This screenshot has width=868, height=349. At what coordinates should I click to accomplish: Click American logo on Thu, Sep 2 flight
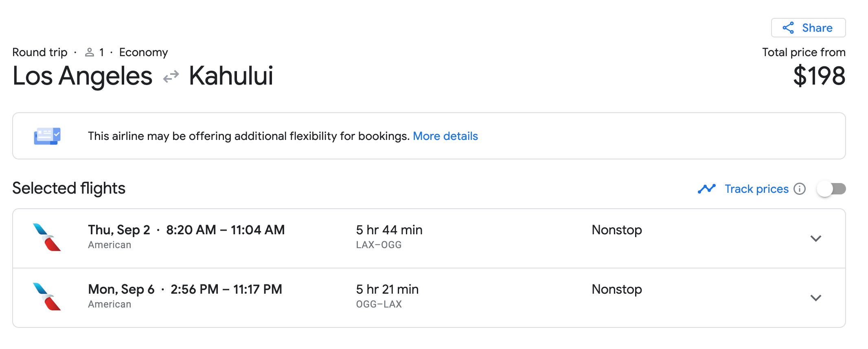[47, 237]
